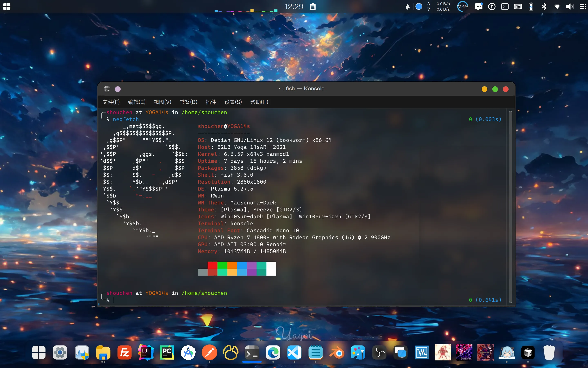The width and height of the screenshot is (588, 368).
Task: Open the notes text editor in dock
Action: (315, 352)
